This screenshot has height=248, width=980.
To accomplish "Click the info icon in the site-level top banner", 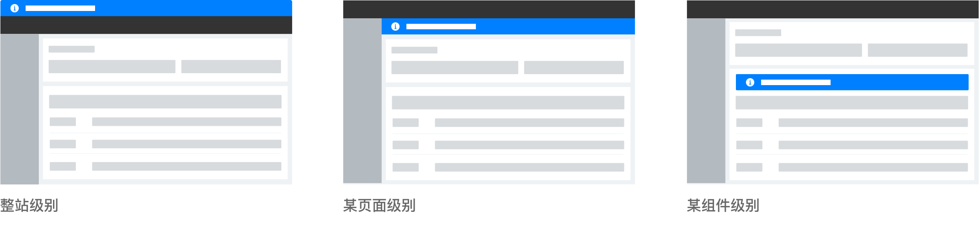I will [x=15, y=8].
